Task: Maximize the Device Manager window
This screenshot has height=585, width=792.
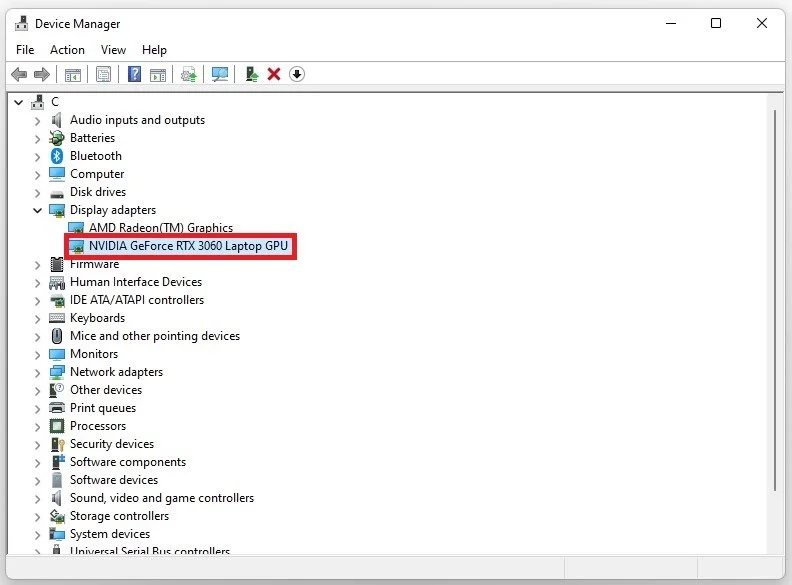Action: [716, 23]
